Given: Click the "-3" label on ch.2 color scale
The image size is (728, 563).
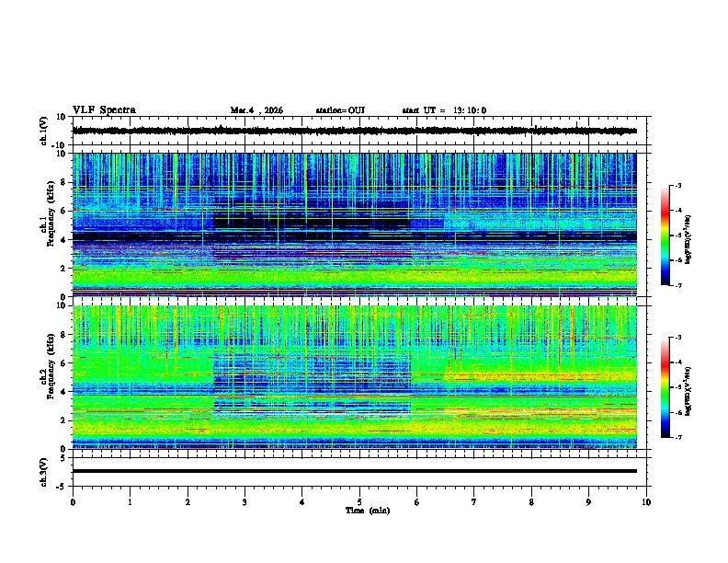Looking at the screenshot, I should [x=677, y=338].
